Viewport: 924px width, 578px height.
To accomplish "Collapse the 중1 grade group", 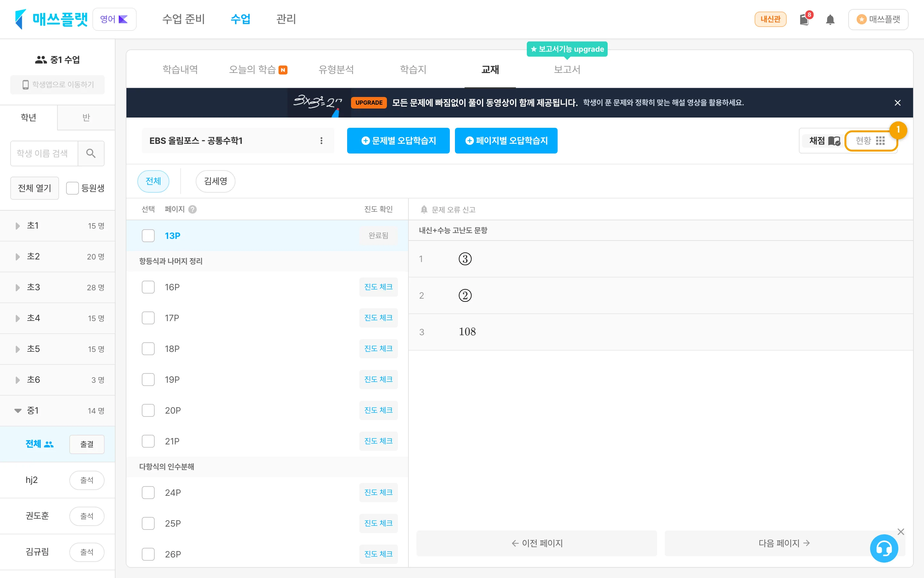I will coord(18,411).
